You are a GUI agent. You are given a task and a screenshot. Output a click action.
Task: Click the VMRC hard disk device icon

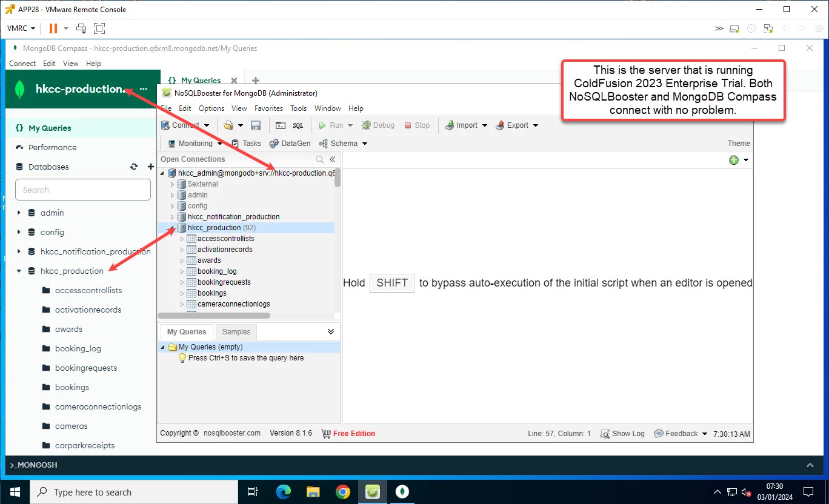734,28
